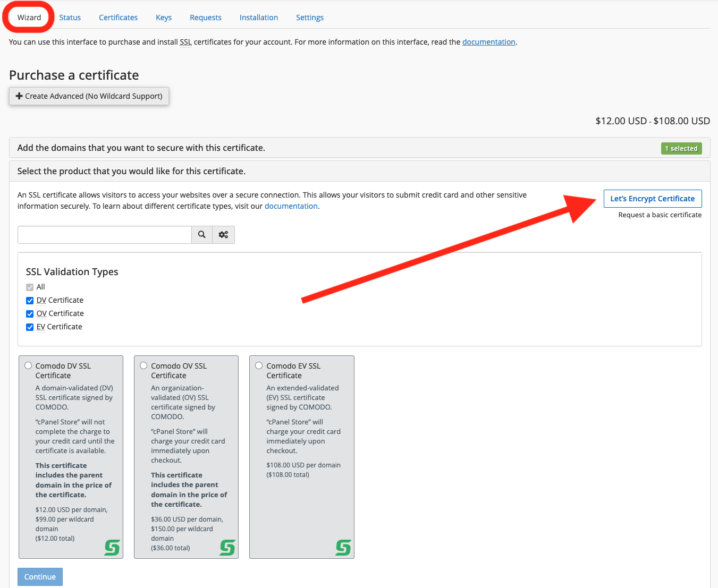Select the Comodo DV SSL Certificate radio
The width and height of the screenshot is (718, 588).
[28, 365]
